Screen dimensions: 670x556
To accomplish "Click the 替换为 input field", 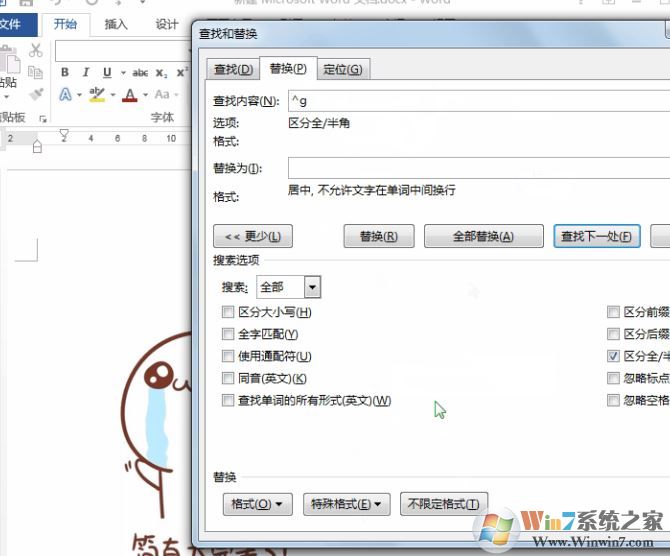I will click(479, 168).
